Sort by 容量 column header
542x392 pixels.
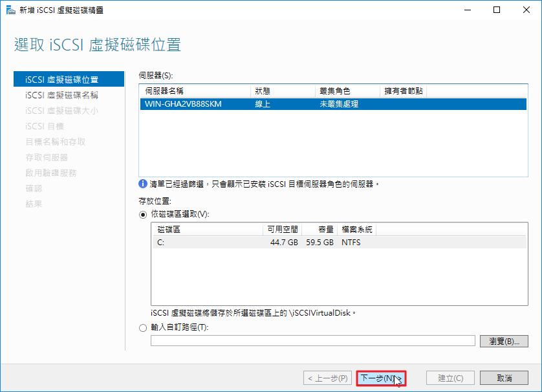(x=320, y=229)
